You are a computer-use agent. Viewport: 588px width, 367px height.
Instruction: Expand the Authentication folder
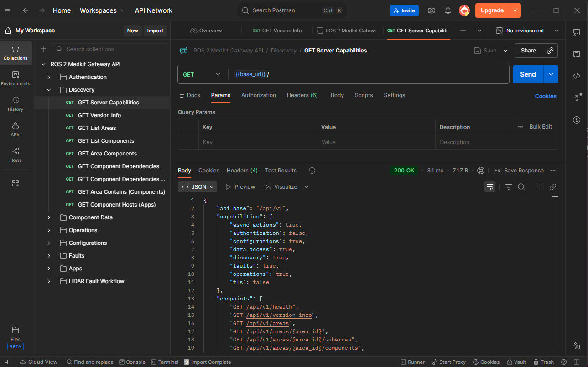pyautogui.click(x=49, y=77)
